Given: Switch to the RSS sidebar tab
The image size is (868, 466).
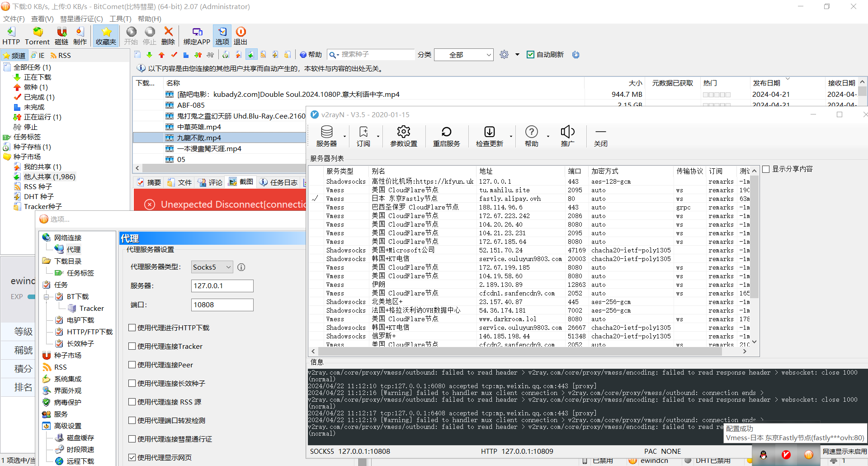Looking at the screenshot, I should [x=61, y=55].
